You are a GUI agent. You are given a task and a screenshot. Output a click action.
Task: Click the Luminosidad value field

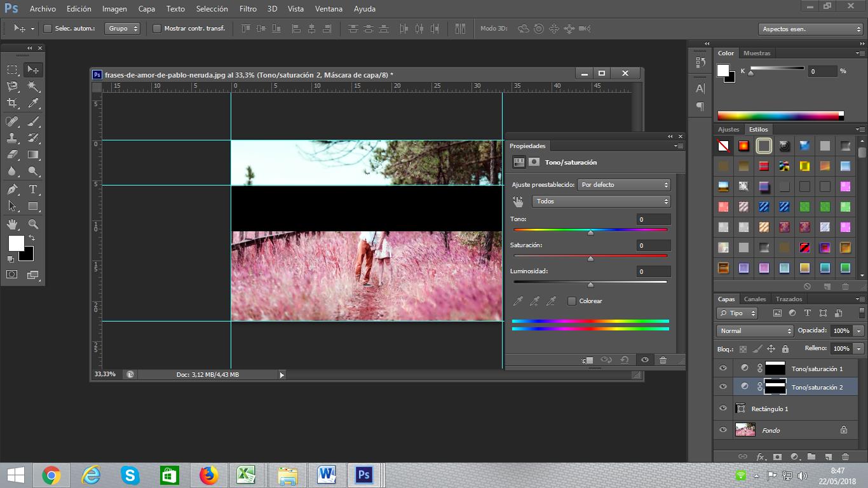(653, 271)
